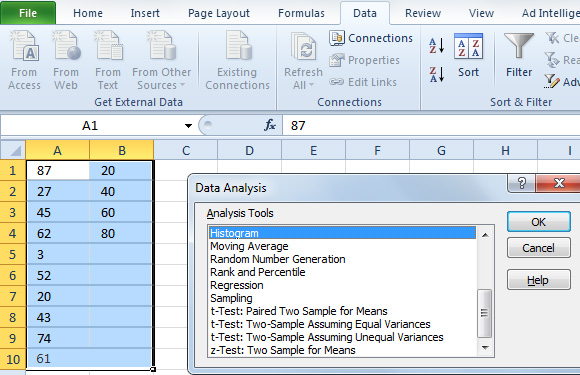Screen dimensions: 580x375
Task: Expand the Name Box dropdown
Action: (x=188, y=126)
